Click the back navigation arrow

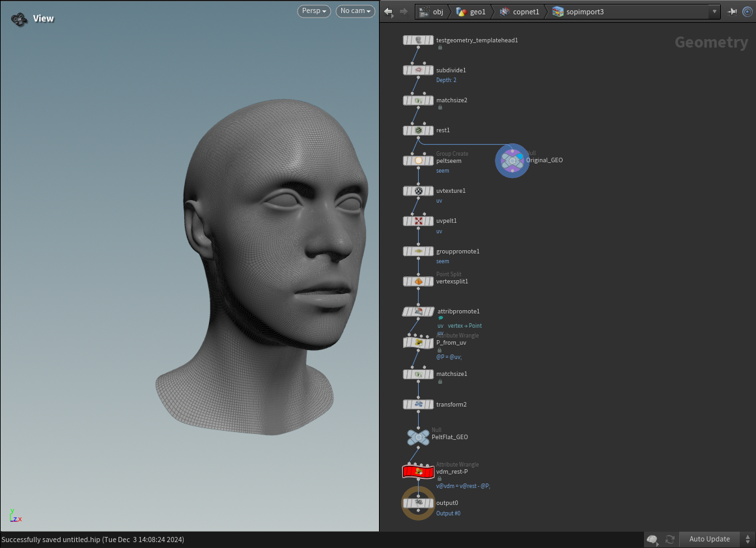point(389,12)
